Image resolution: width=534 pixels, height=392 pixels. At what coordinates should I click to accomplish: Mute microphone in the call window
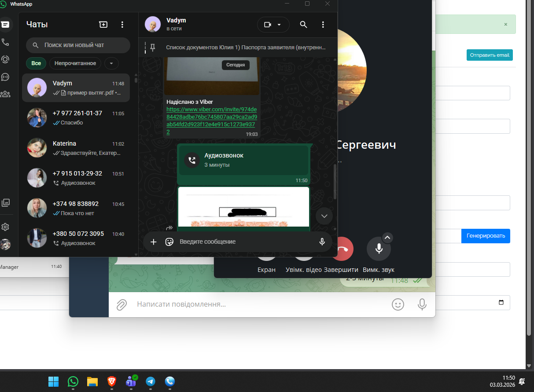point(379,249)
